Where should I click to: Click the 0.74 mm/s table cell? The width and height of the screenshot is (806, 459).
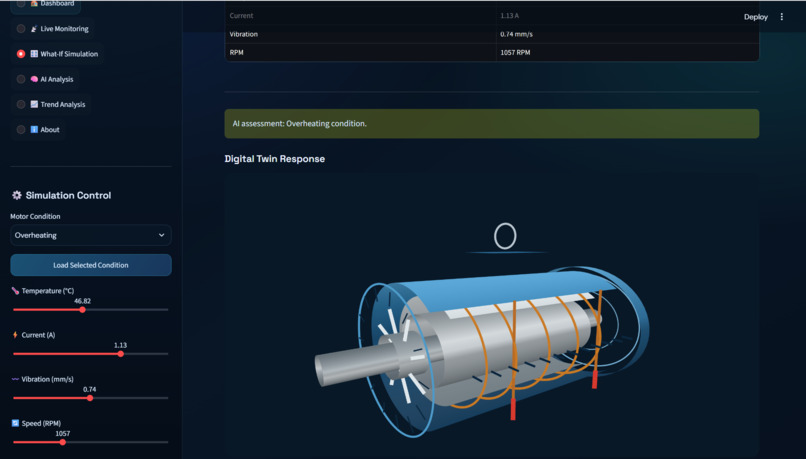(516, 34)
